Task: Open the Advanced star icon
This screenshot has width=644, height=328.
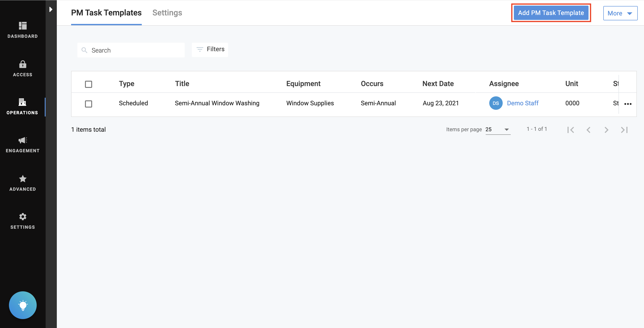Action: pos(23,179)
